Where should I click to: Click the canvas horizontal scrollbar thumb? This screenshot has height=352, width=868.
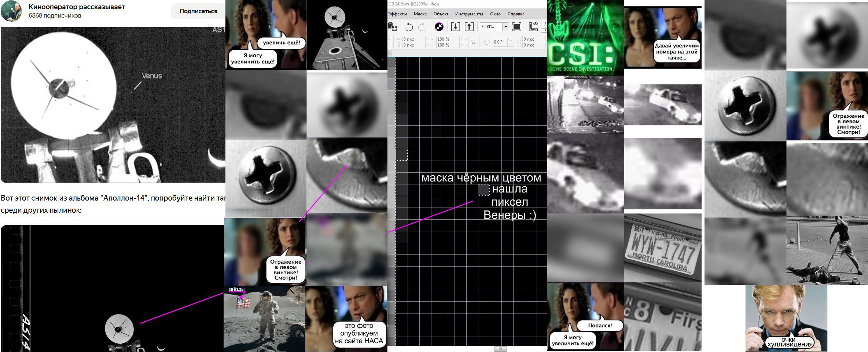tap(500, 349)
